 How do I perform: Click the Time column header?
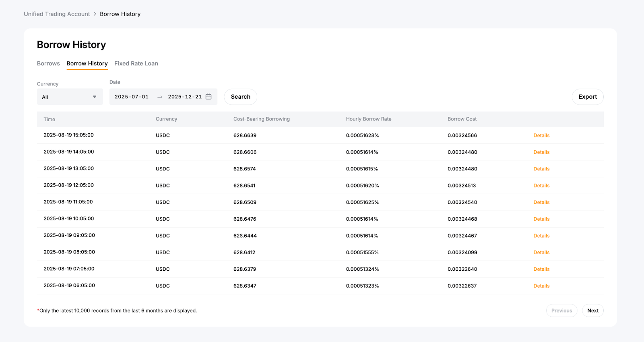50,120
